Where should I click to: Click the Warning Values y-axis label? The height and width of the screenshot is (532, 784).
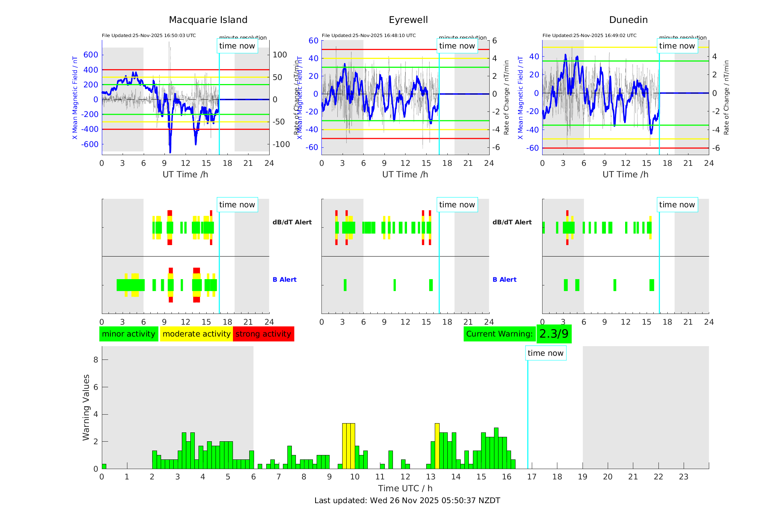click(86, 407)
